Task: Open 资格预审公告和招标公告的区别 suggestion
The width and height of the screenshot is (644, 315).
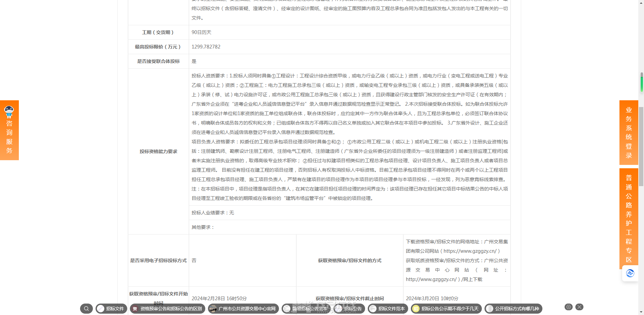Action: pyautogui.click(x=168, y=309)
